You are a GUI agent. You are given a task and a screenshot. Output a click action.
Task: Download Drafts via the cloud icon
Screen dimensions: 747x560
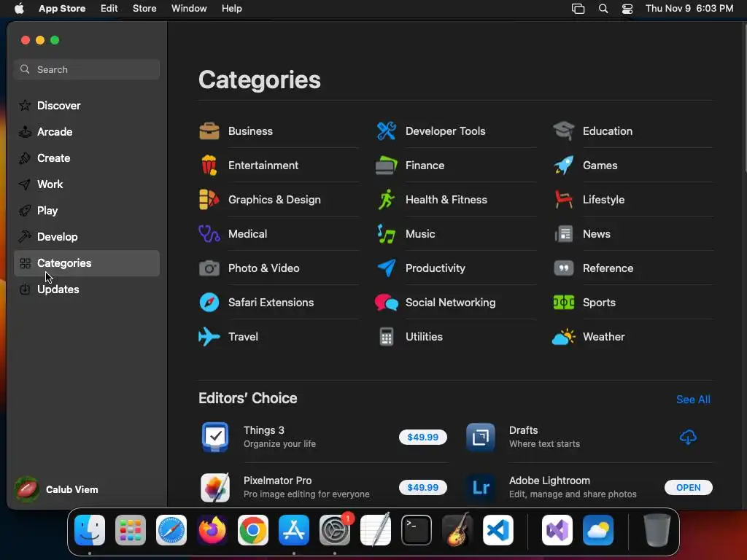click(x=688, y=437)
